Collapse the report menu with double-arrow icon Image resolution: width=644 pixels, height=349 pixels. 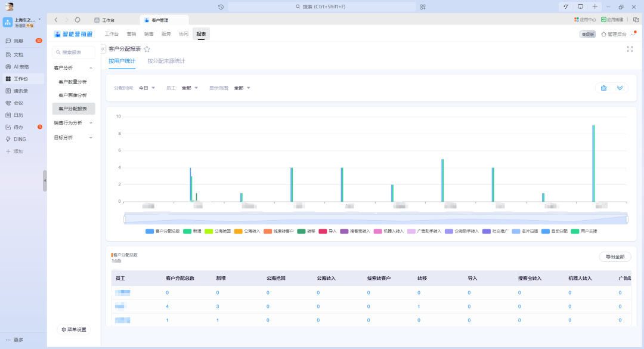tap(103, 48)
